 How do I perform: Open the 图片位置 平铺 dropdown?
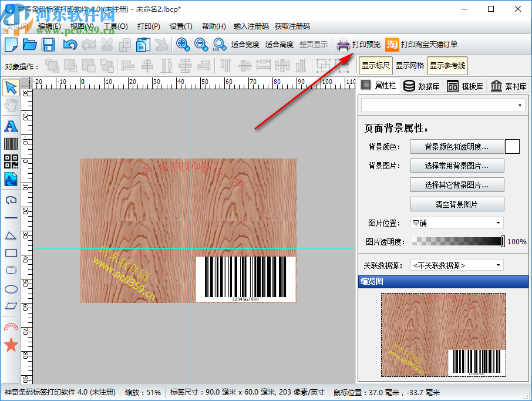tap(457, 223)
